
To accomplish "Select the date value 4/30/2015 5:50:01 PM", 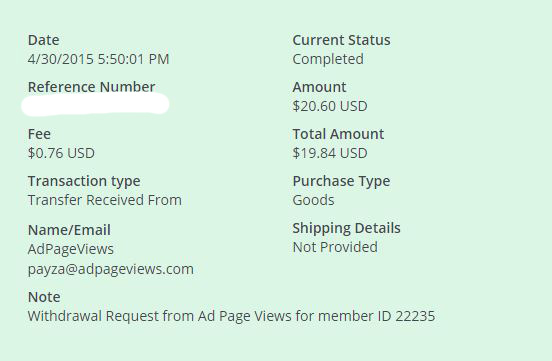I will [98, 59].
